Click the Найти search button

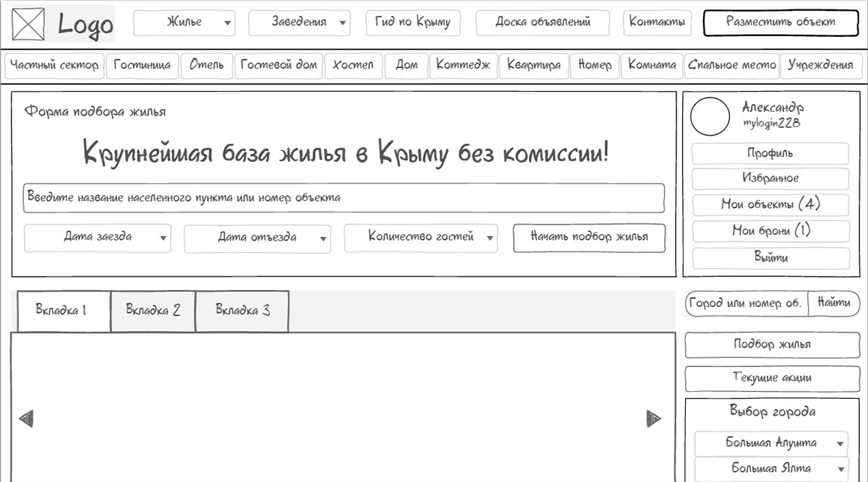pos(833,304)
